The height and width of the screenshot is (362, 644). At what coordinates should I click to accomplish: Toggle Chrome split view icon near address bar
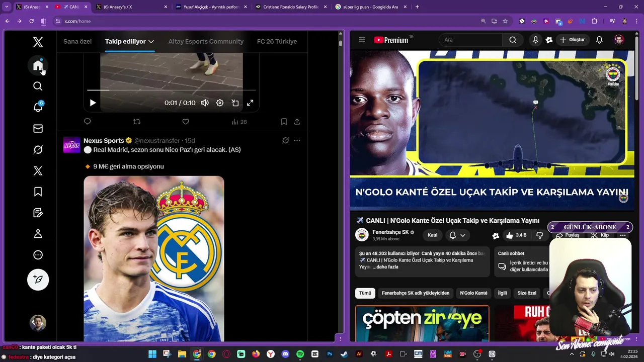point(43,21)
